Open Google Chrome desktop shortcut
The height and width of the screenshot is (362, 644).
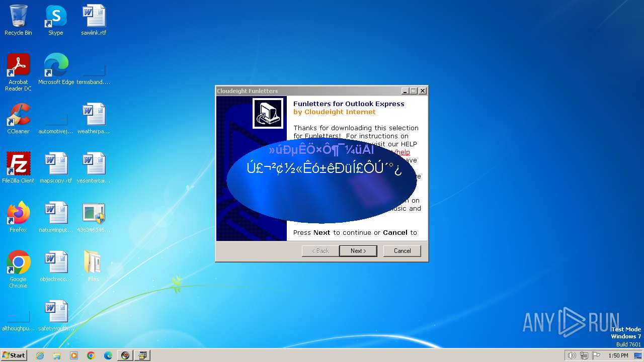tap(18, 269)
